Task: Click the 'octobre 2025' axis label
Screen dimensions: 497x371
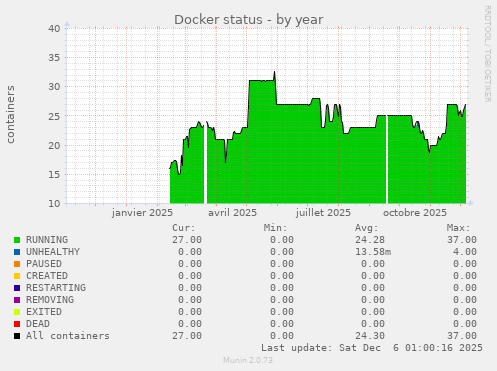Action: point(415,213)
